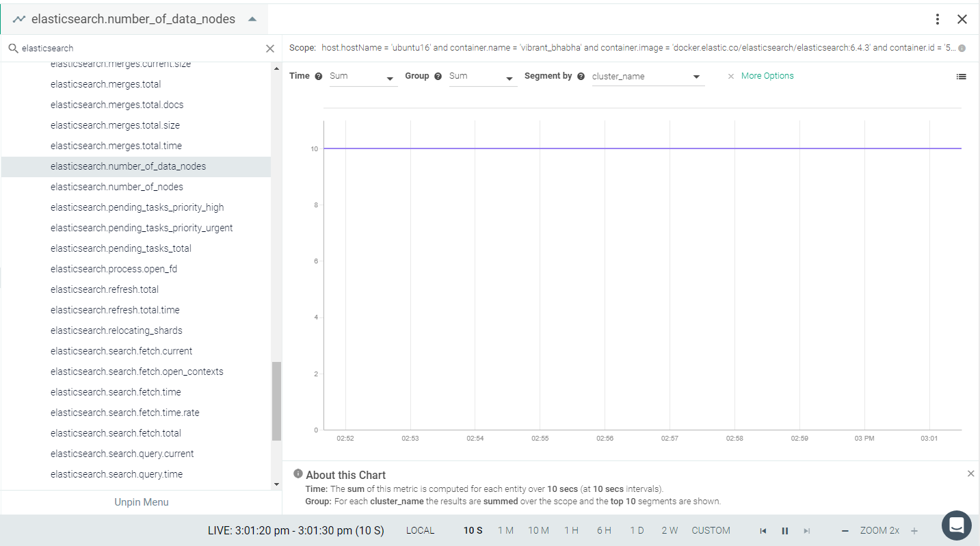The height and width of the screenshot is (546, 980).
Task: Open the Group aggregation Sum dropdown
Action: (483, 77)
